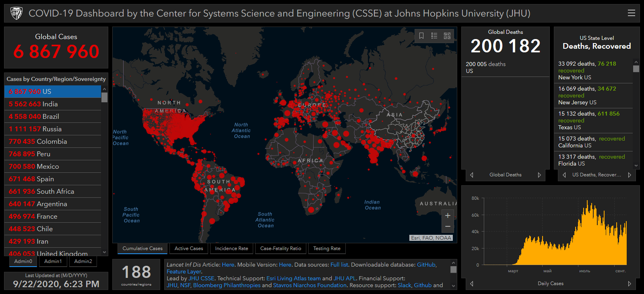Click the Johns Hopkins shield logo
This screenshot has height=294, width=644.
point(17,13)
